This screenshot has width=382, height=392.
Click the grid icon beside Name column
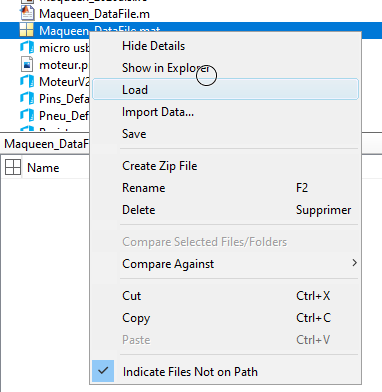(13, 167)
